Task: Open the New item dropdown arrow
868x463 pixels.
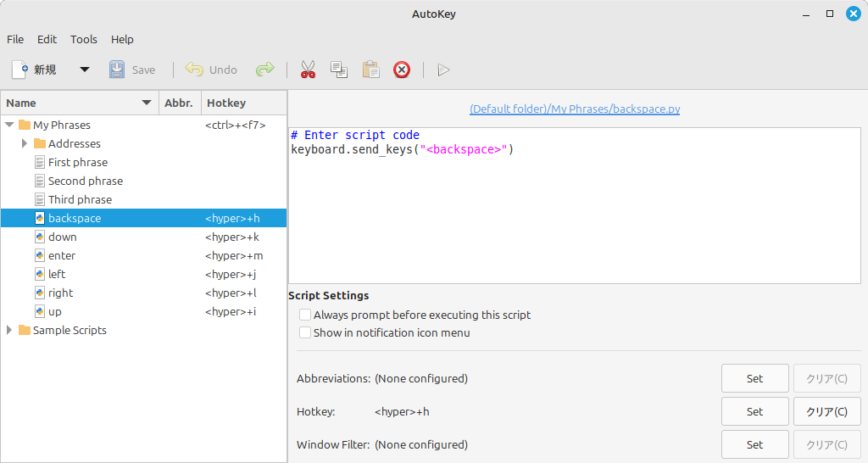Action: click(84, 70)
